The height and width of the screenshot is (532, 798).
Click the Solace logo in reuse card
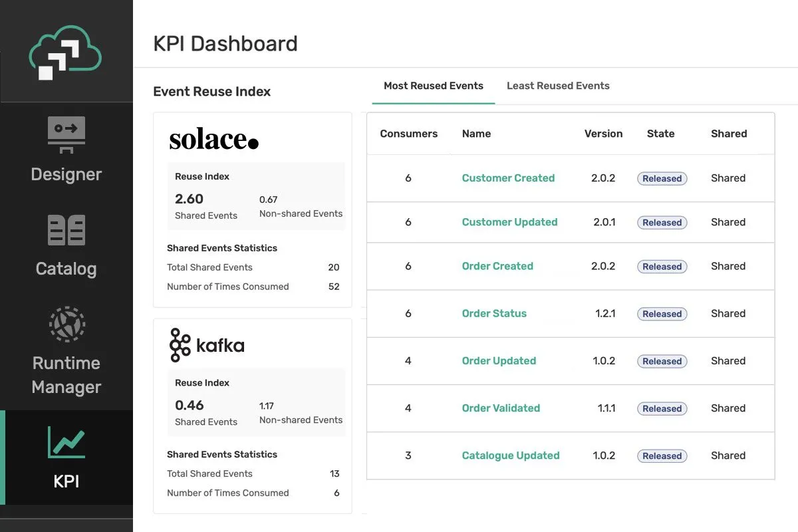[213, 139]
